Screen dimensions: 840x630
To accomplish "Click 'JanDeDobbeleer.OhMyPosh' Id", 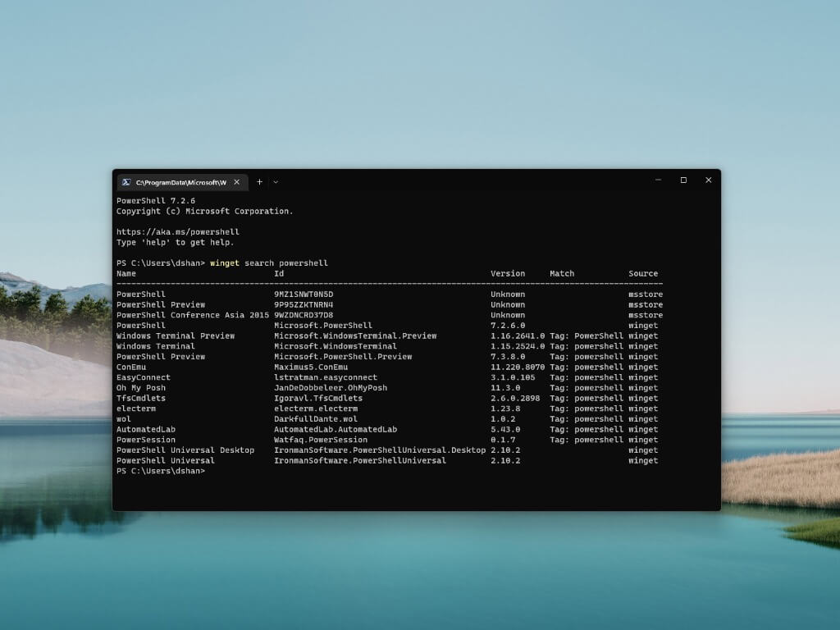I will pyautogui.click(x=331, y=388).
